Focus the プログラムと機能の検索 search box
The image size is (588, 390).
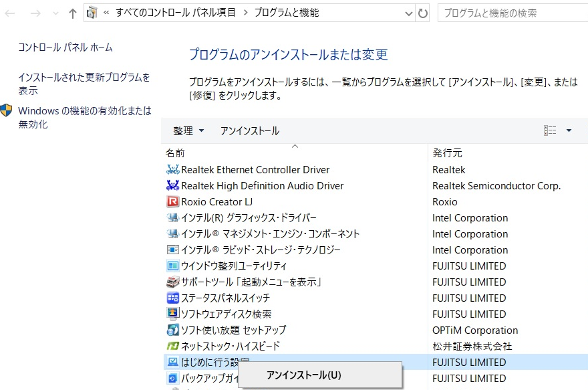tap(513, 13)
